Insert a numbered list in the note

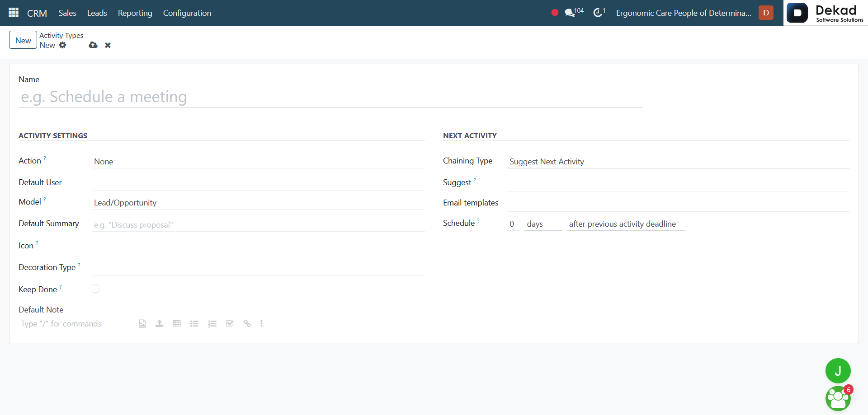(212, 323)
